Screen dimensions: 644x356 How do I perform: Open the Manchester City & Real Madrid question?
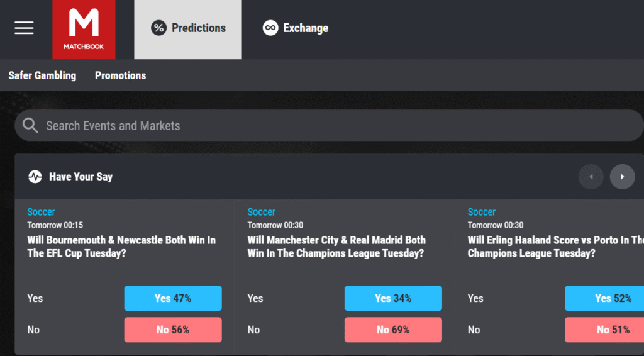coord(336,247)
